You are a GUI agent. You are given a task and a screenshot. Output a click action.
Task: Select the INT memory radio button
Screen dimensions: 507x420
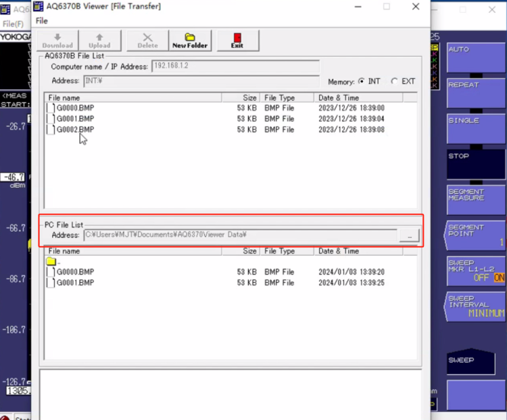click(x=362, y=81)
